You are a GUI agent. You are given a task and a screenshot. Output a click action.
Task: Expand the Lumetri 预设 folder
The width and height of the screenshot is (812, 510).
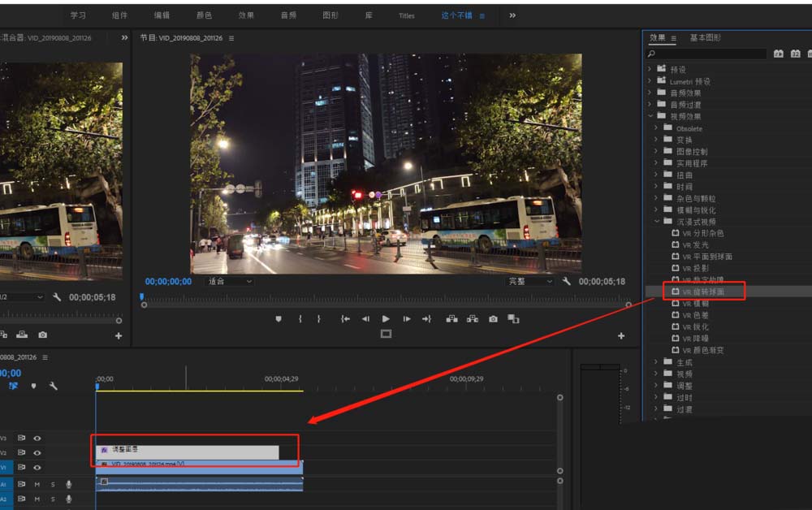650,81
